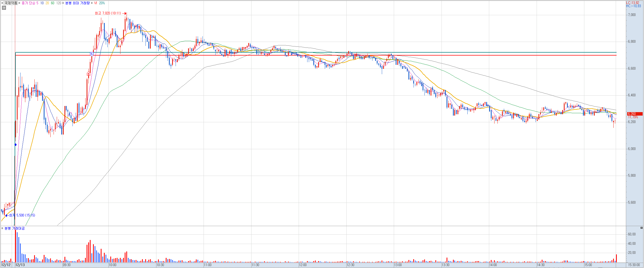Image resolution: width=644 pixels, height=268 pixels.
Task: Click the blue S sell marker
Action: (x=92, y=54)
